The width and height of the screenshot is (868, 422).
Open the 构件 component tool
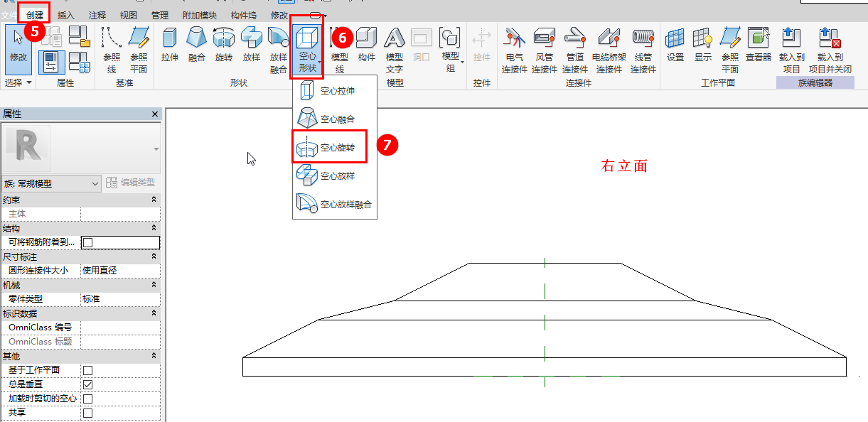pos(367,45)
